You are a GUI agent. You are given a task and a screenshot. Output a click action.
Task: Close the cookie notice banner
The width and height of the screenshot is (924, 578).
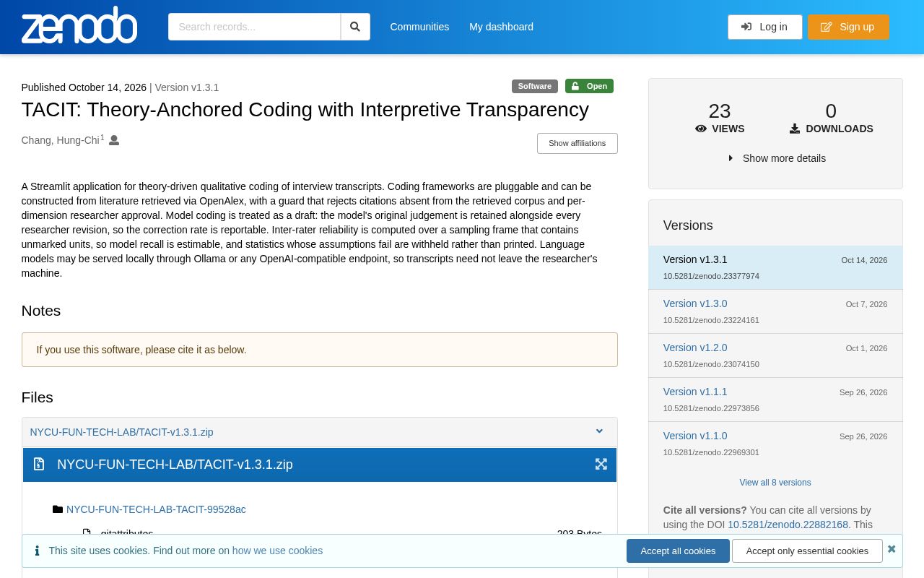tap(892, 549)
